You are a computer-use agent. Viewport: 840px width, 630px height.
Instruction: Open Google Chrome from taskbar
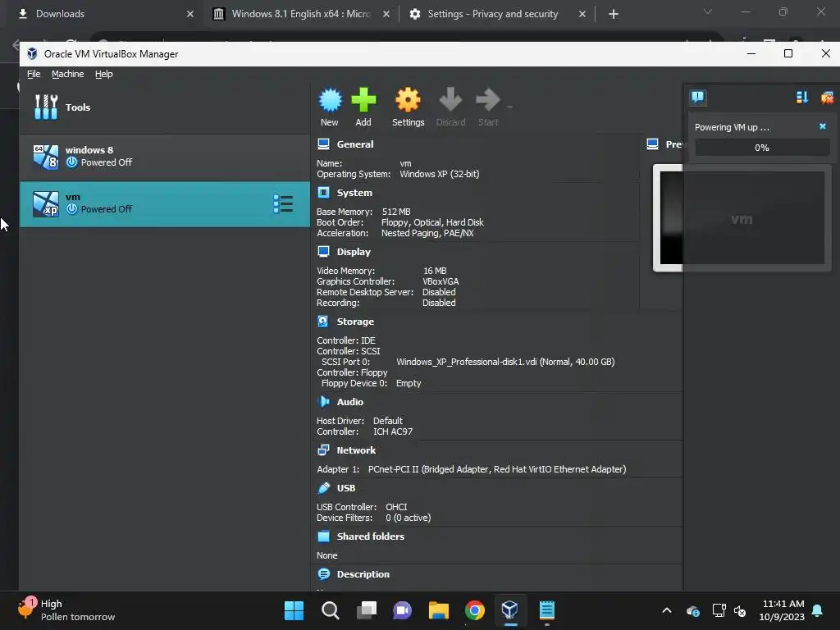coord(475,610)
